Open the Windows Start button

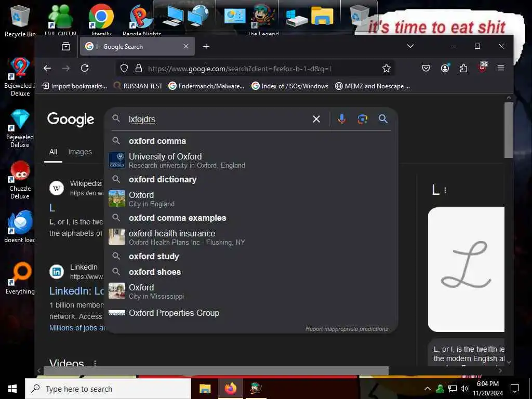pyautogui.click(x=12, y=389)
